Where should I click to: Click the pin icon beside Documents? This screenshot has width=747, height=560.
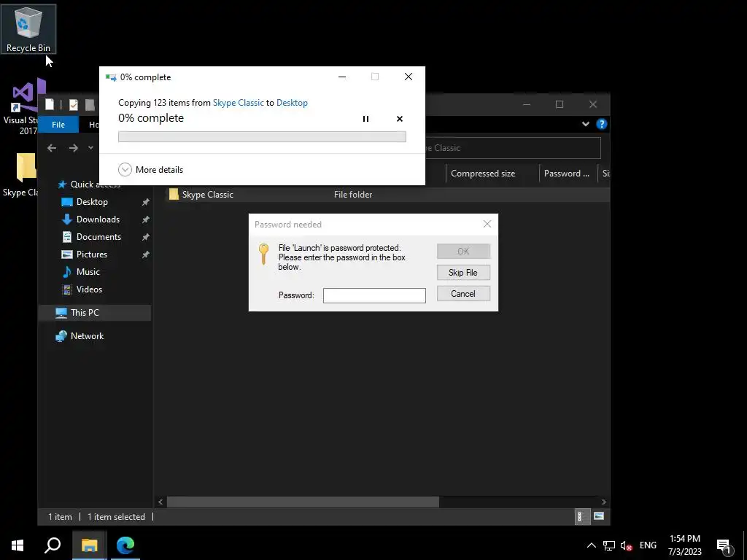coord(145,237)
